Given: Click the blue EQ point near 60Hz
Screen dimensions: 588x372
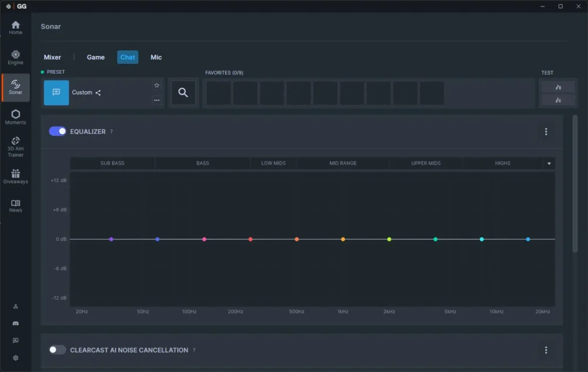Looking at the screenshot, I should (158, 239).
